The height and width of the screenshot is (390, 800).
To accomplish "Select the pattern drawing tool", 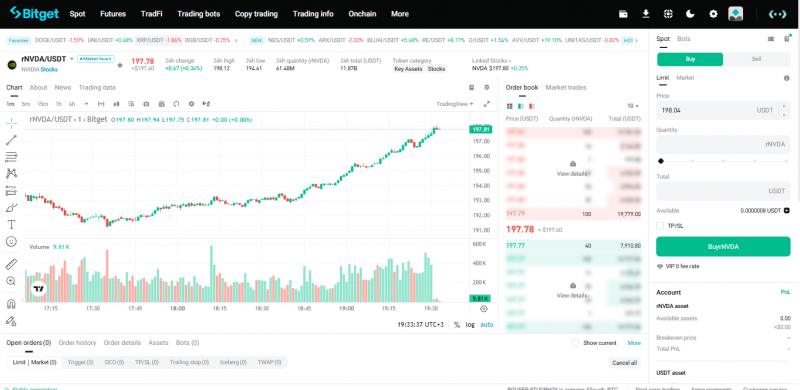I will pyautogui.click(x=11, y=174).
